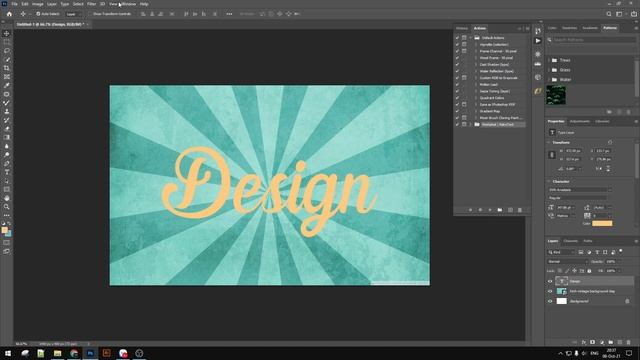Click the Home icon in options bar

coord(9,14)
